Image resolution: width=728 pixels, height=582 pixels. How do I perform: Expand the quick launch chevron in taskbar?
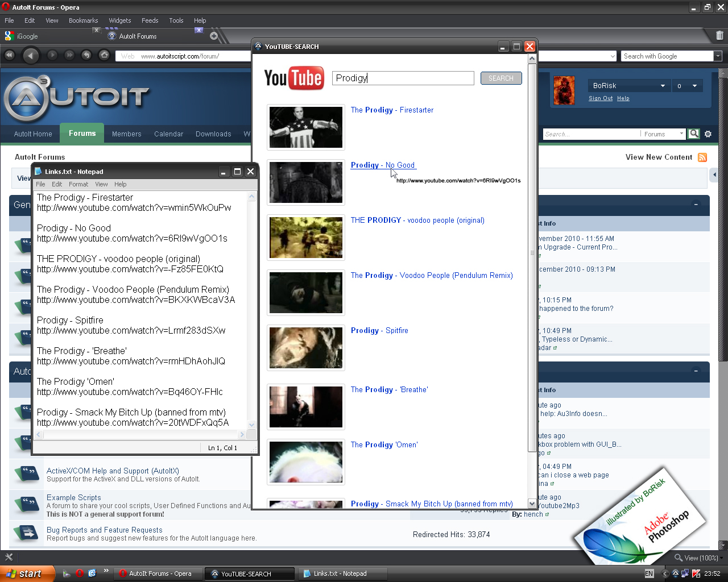pyautogui.click(x=106, y=571)
